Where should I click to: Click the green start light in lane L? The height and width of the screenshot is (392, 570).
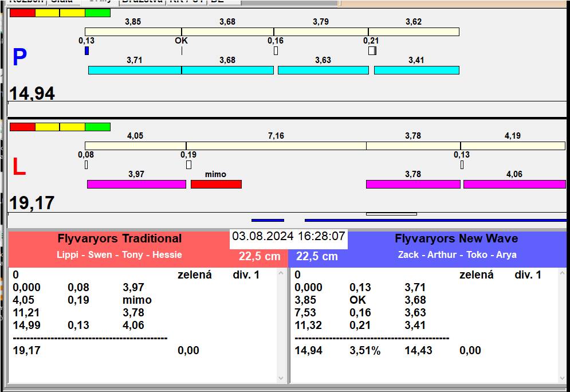(x=97, y=127)
